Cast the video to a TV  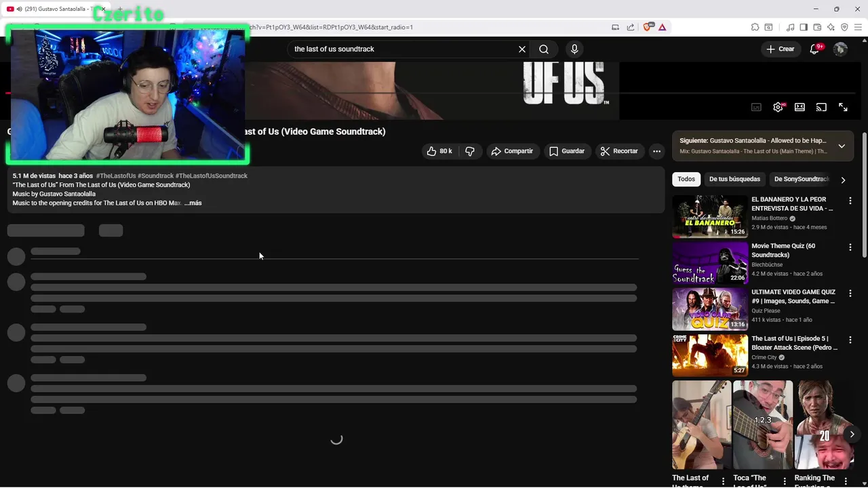[821, 107]
